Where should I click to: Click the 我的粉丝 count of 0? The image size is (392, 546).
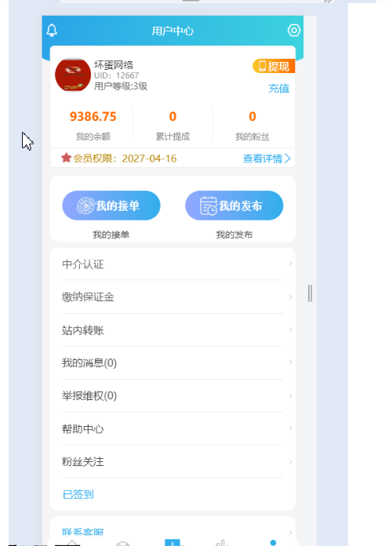[x=252, y=116]
